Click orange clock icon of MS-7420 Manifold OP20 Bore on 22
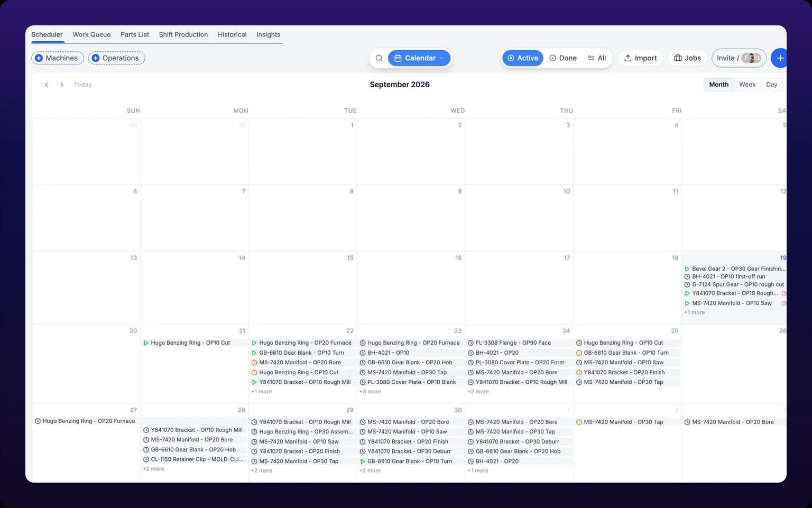This screenshot has width=812, height=508. (254, 363)
